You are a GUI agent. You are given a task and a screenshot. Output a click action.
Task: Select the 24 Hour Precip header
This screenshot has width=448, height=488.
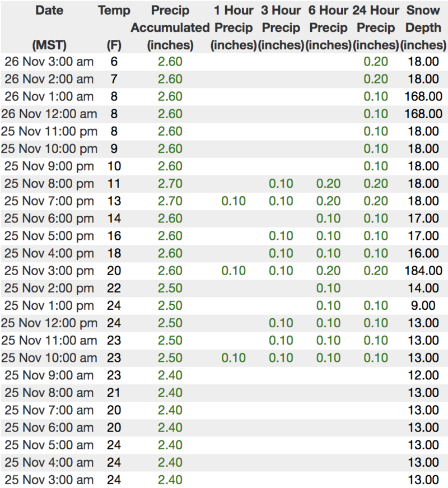[376, 27]
